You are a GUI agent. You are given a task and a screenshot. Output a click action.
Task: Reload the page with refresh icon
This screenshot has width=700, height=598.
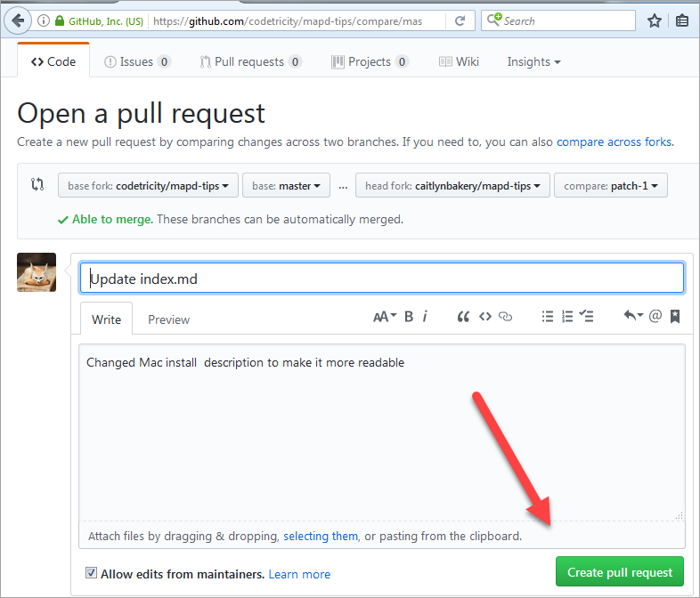(460, 20)
